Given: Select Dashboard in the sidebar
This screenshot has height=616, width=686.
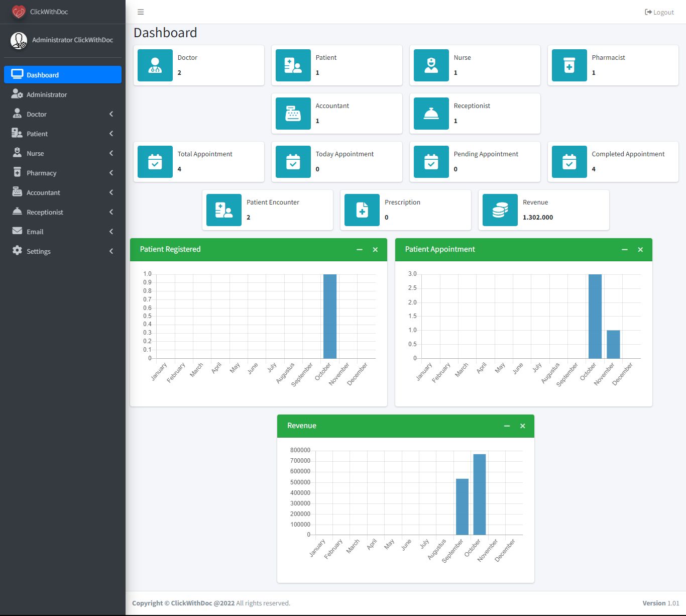Looking at the screenshot, I should coord(63,75).
